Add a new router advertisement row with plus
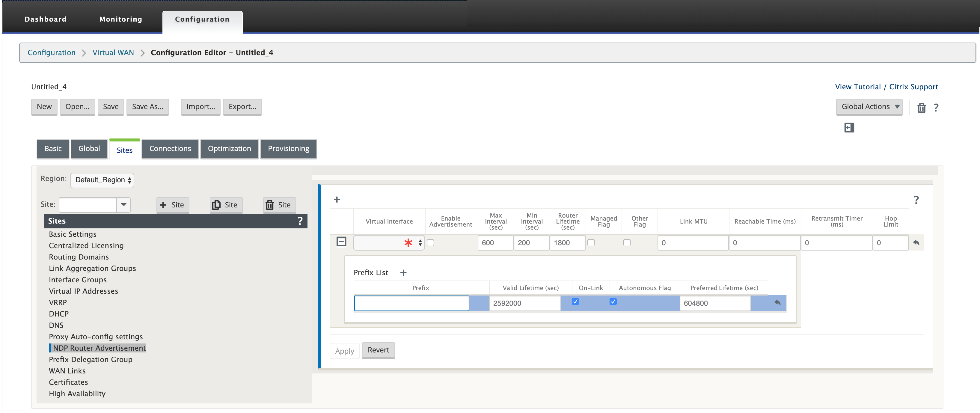This screenshot has height=413, width=980. click(337, 200)
